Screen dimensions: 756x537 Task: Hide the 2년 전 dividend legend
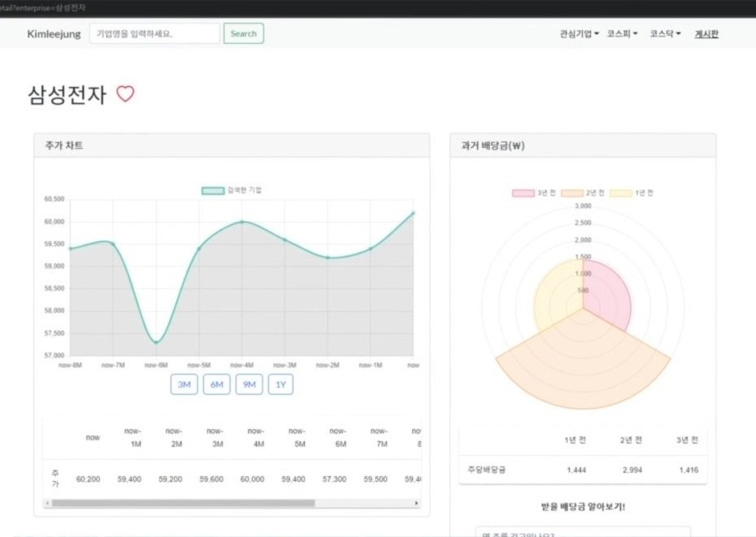click(x=583, y=193)
